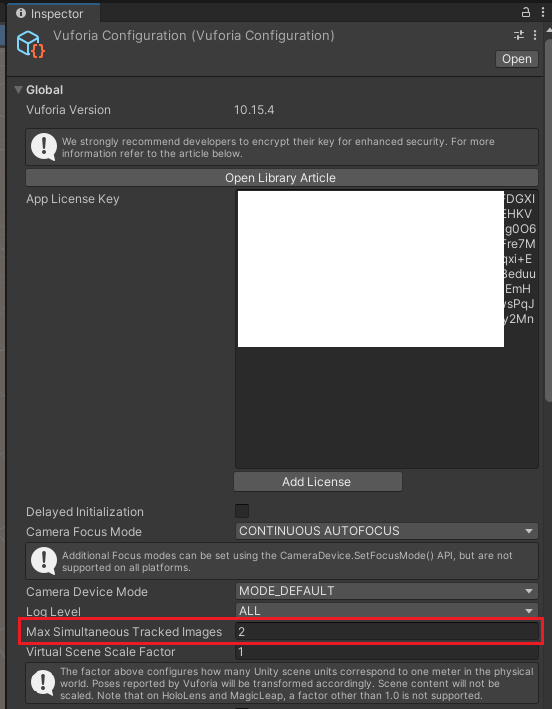Enable the Delayed Initialization checkbox
The width and height of the screenshot is (552, 709).
[x=242, y=511]
